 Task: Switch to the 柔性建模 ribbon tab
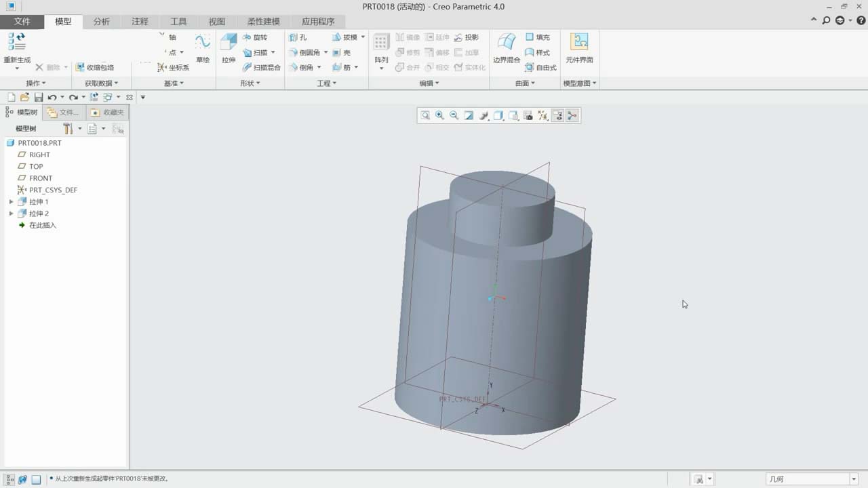pos(264,22)
